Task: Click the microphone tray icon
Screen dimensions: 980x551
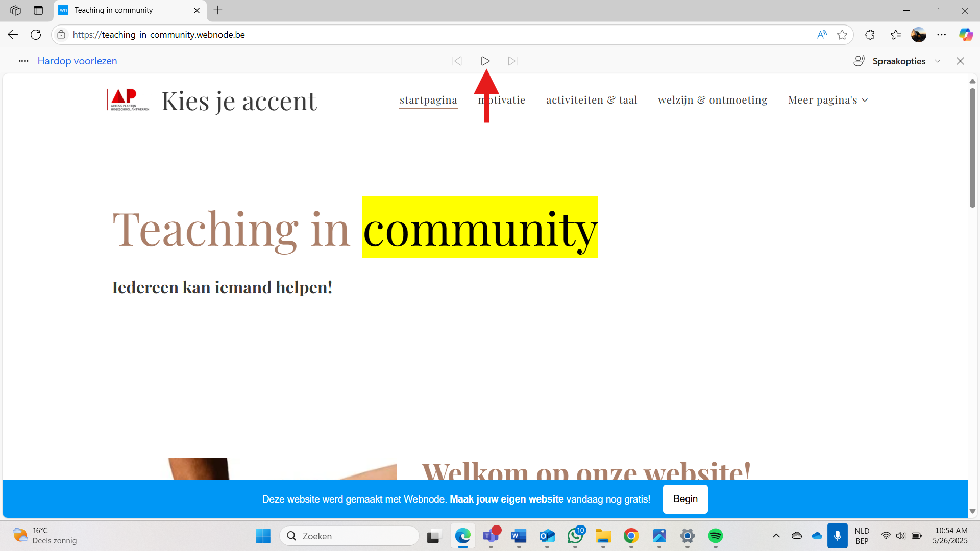Action: (x=838, y=536)
